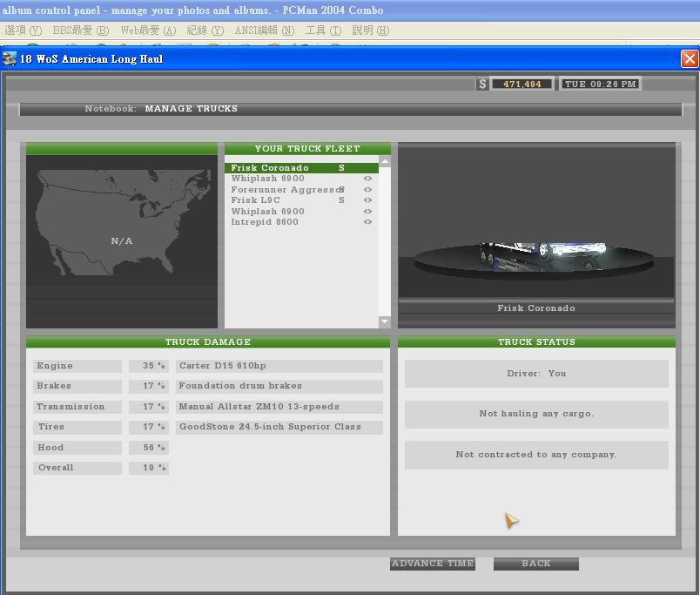
Task: Choose Frisk L9C in truck fleet list
Action: point(256,200)
